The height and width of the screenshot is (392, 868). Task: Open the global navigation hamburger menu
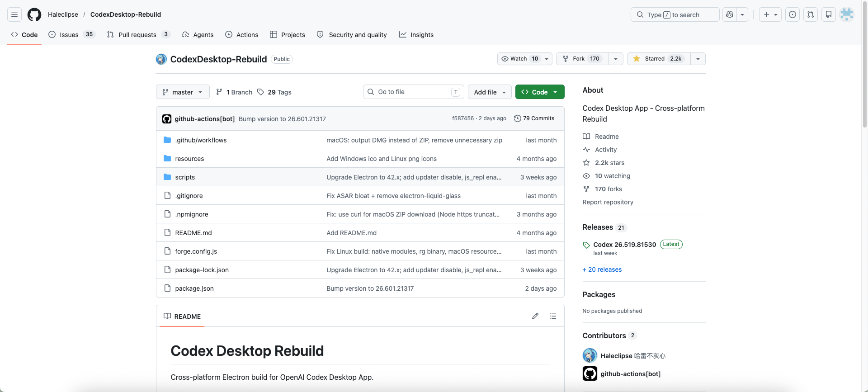(x=14, y=14)
